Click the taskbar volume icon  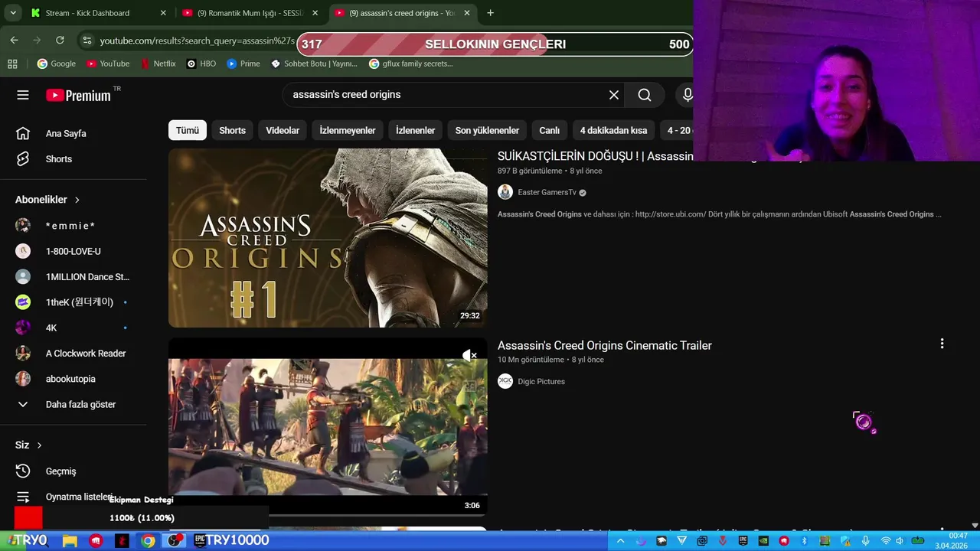pyautogui.click(x=900, y=540)
